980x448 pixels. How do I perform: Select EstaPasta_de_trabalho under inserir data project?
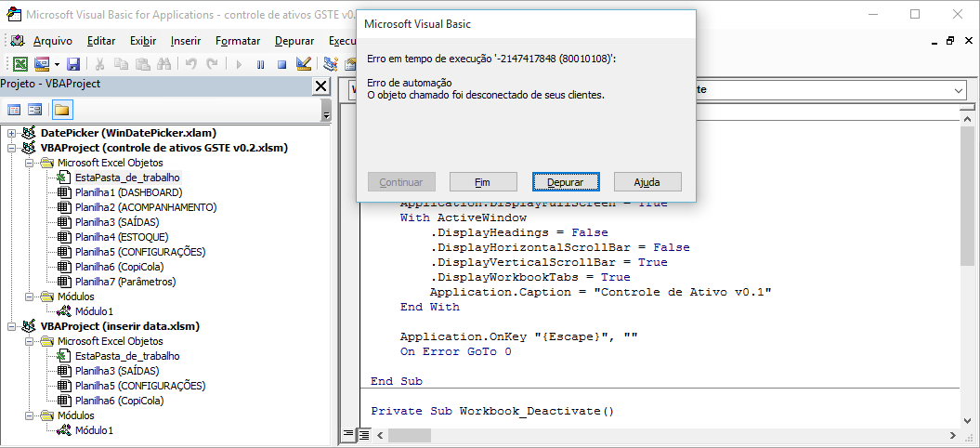pos(127,356)
